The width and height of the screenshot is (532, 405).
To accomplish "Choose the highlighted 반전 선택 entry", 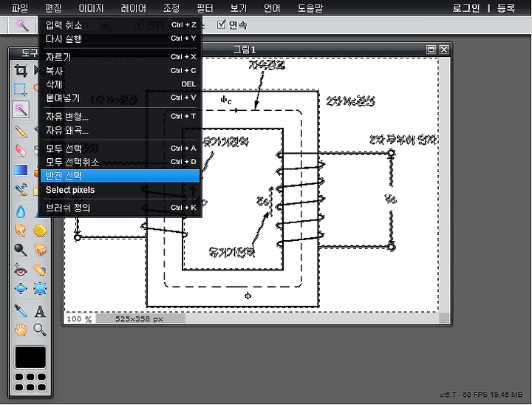I will (x=120, y=176).
